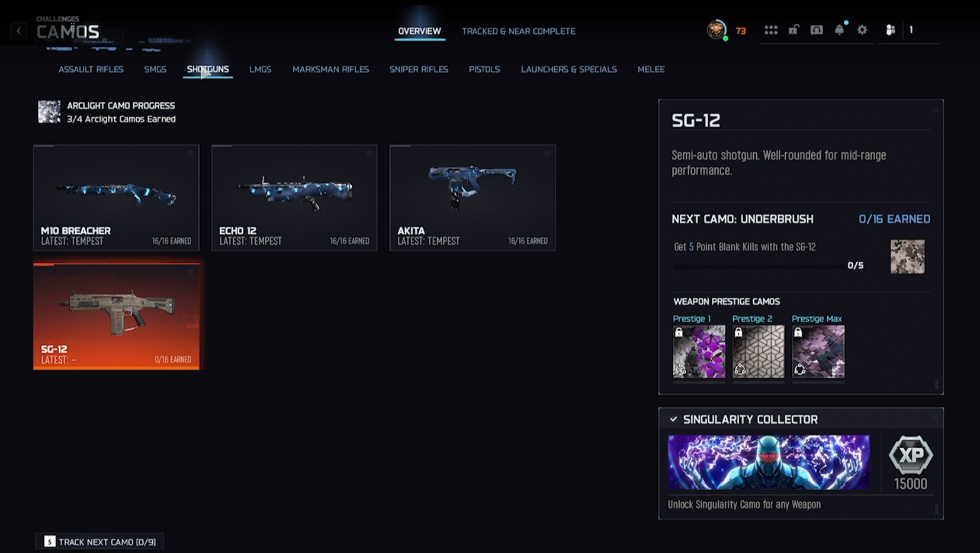Open the grid menu icon in top bar
The image size is (980, 553).
click(770, 30)
